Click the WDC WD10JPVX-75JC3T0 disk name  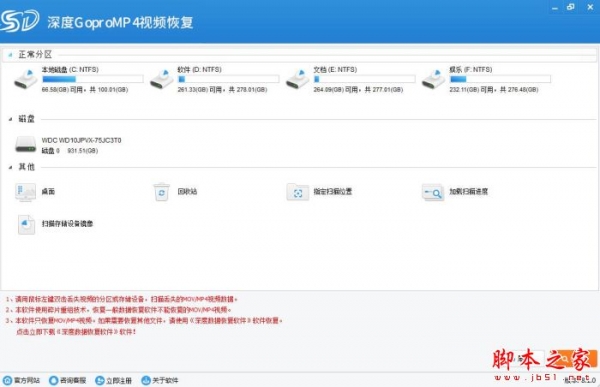82,140
